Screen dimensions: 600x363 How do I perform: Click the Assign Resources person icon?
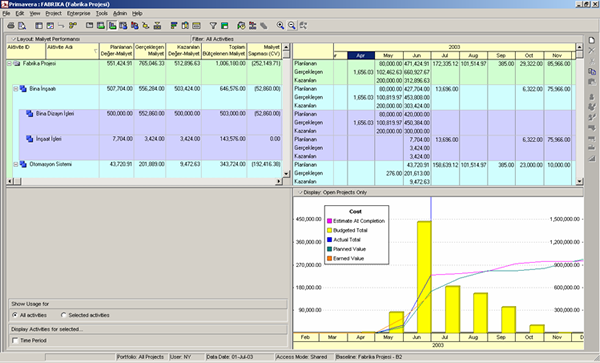[592, 97]
